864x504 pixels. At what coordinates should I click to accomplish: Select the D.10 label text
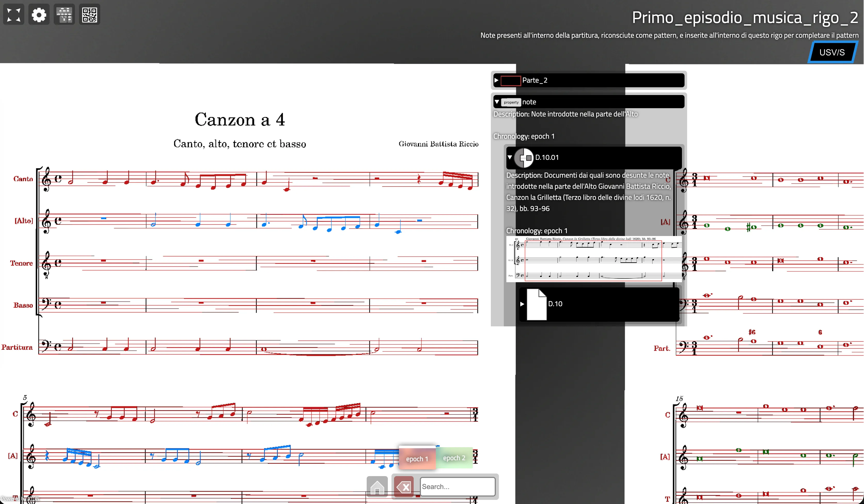555,304
